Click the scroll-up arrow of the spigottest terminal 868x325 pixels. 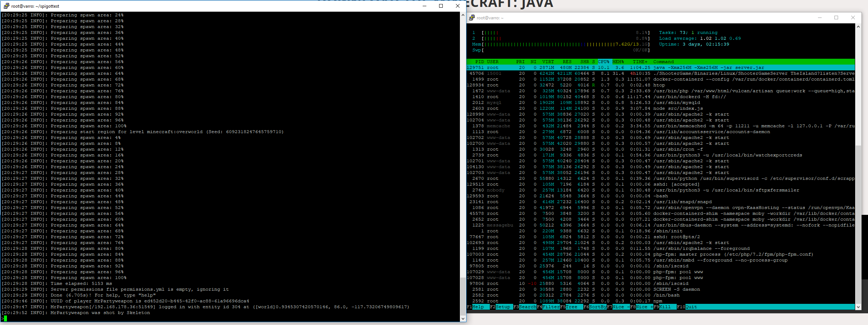pos(463,15)
